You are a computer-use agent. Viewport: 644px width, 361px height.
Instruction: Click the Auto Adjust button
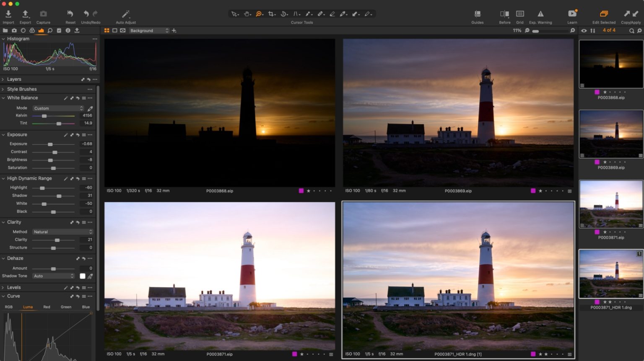click(x=125, y=14)
